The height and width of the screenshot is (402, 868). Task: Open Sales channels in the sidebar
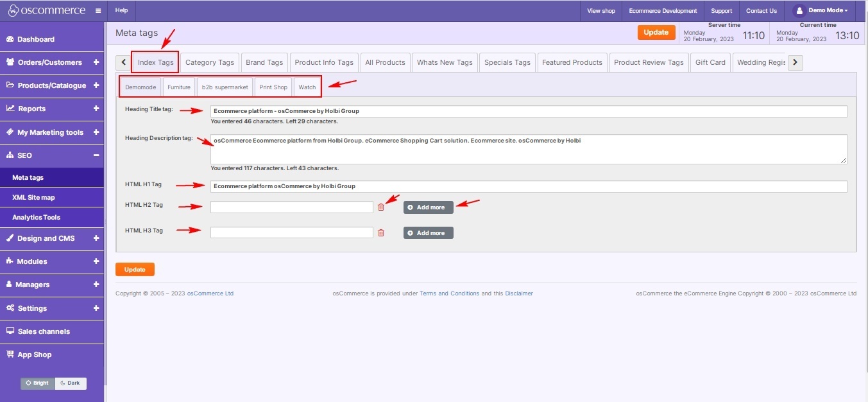pos(44,331)
